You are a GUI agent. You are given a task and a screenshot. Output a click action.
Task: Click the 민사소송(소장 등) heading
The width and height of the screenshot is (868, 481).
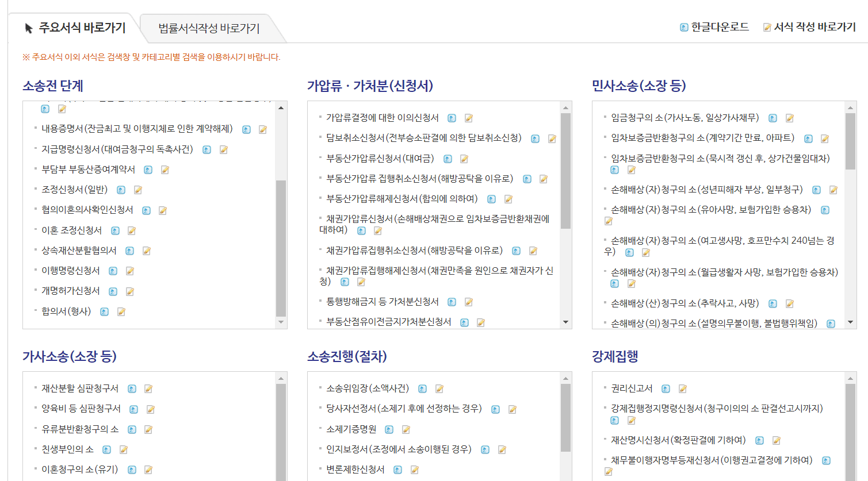pyautogui.click(x=638, y=86)
